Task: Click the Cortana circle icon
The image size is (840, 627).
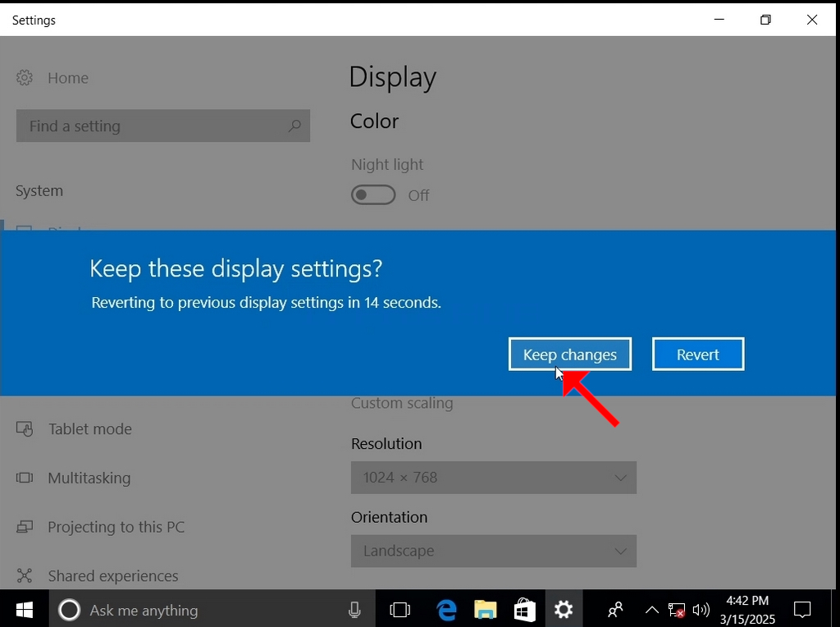Action: (69, 610)
